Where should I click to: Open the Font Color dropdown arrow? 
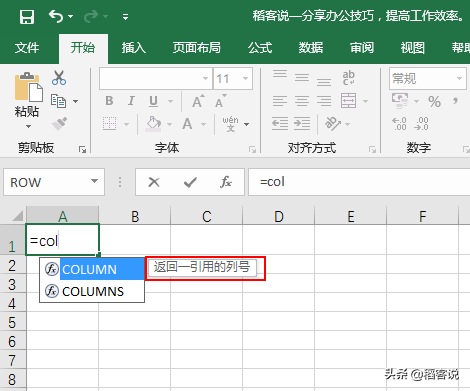[203, 124]
